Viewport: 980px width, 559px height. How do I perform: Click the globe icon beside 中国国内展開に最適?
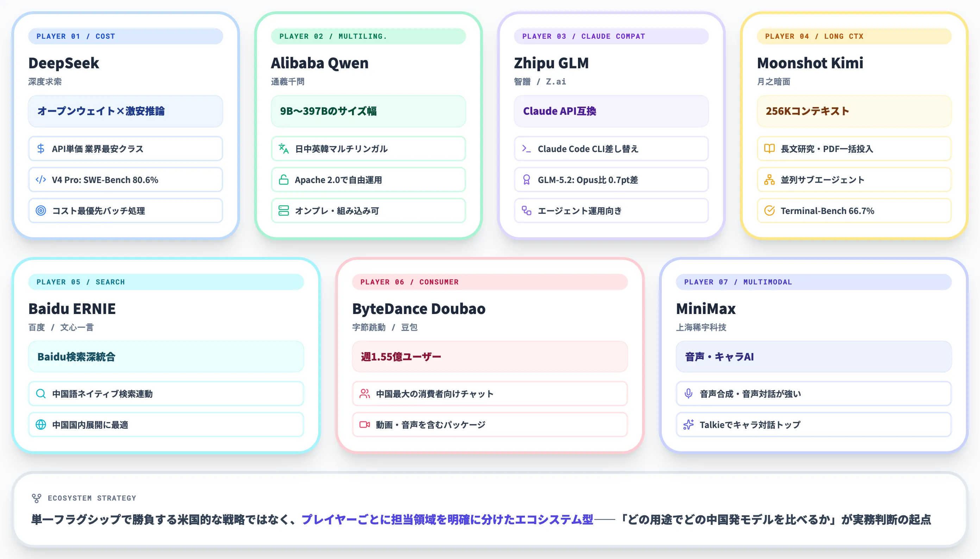point(41,425)
